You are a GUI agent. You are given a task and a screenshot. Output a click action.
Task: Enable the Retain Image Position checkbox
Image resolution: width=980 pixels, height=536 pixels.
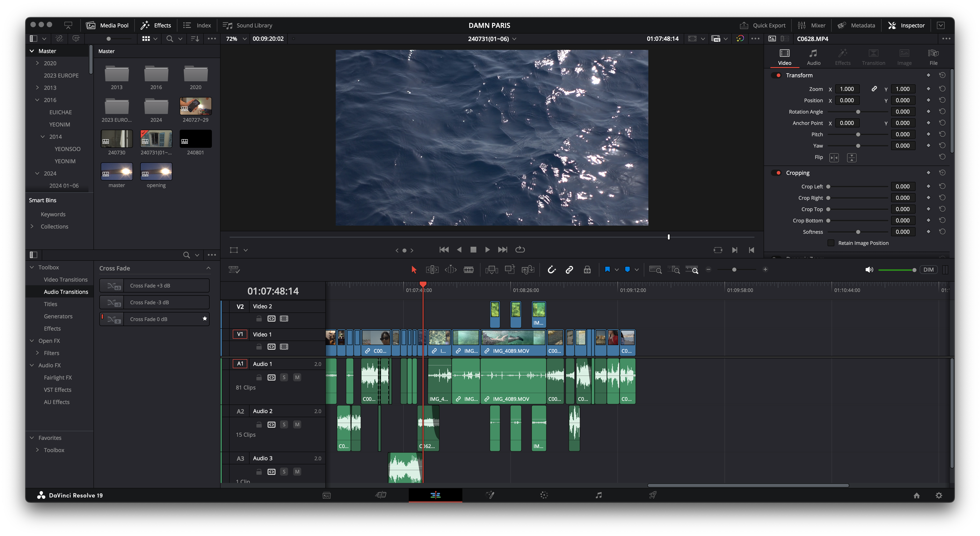coord(831,243)
